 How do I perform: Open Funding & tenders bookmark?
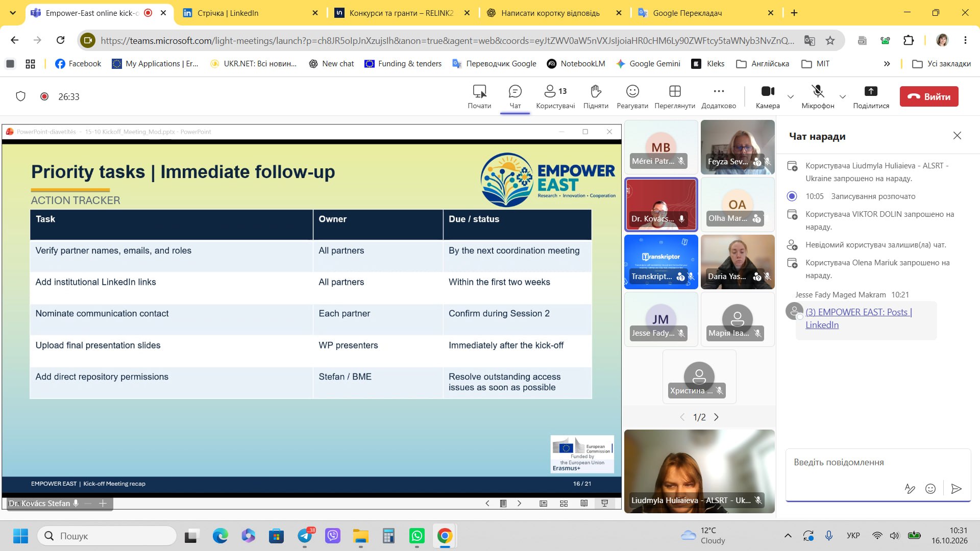pos(403,64)
